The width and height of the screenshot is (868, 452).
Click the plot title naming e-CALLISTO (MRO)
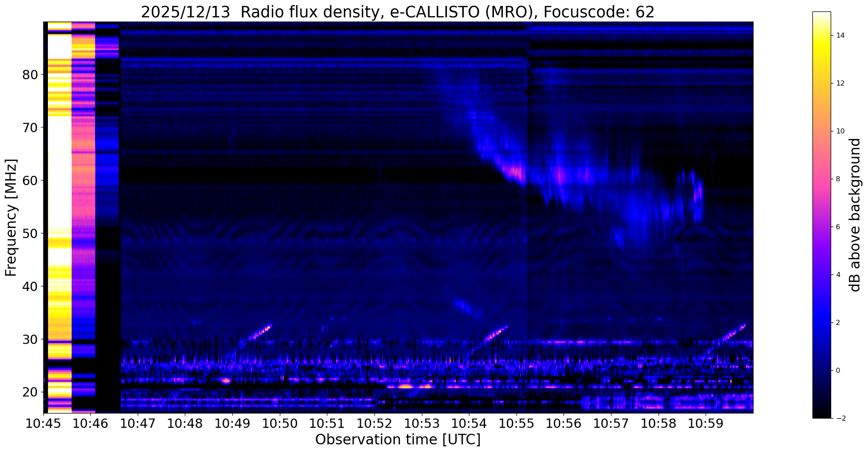397,12
